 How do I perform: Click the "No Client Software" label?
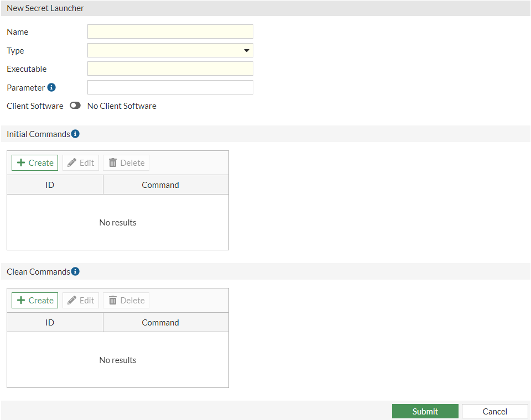point(122,106)
